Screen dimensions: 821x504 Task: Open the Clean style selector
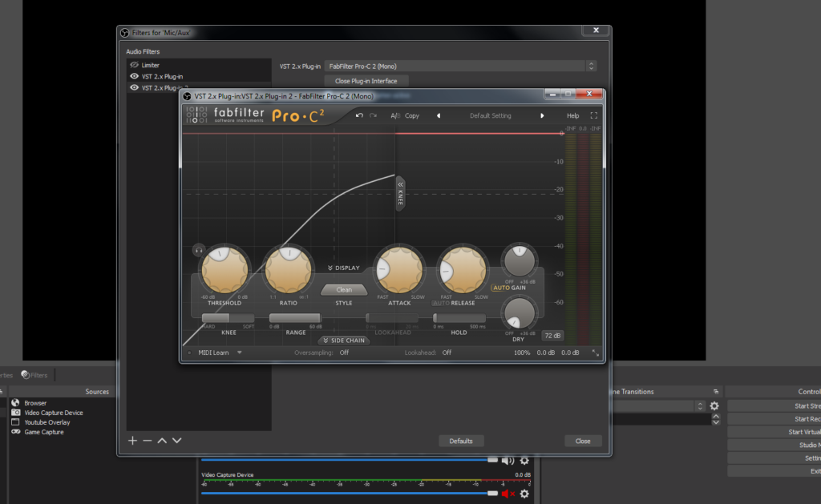[x=344, y=289]
